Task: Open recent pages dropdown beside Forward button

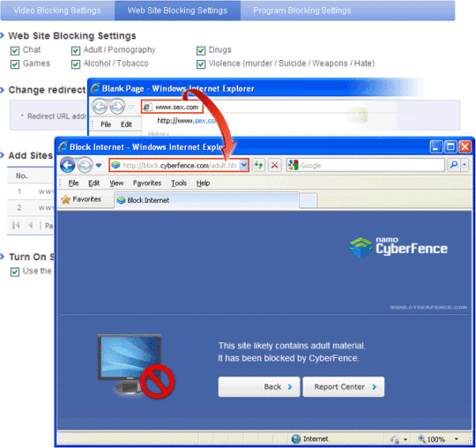Action: tap(99, 166)
